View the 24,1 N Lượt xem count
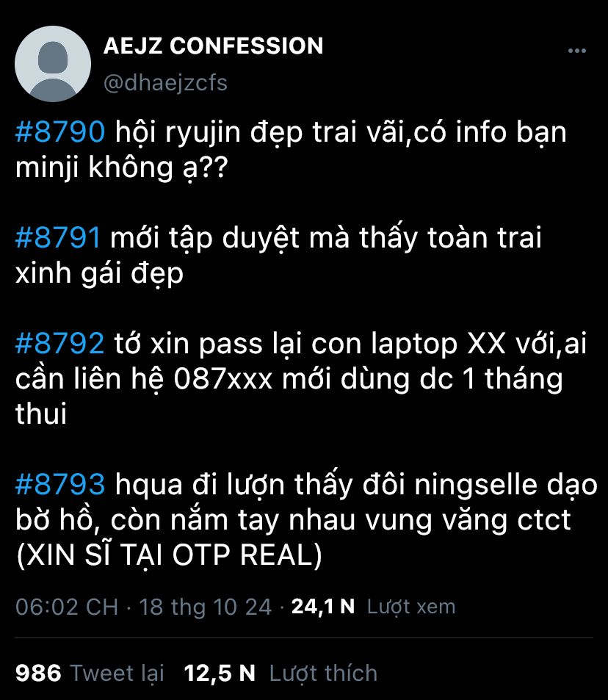608x700 pixels. 373,607
